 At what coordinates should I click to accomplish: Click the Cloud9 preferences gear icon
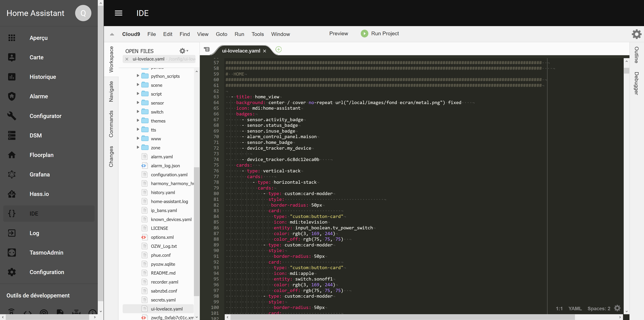[x=636, y=34]
